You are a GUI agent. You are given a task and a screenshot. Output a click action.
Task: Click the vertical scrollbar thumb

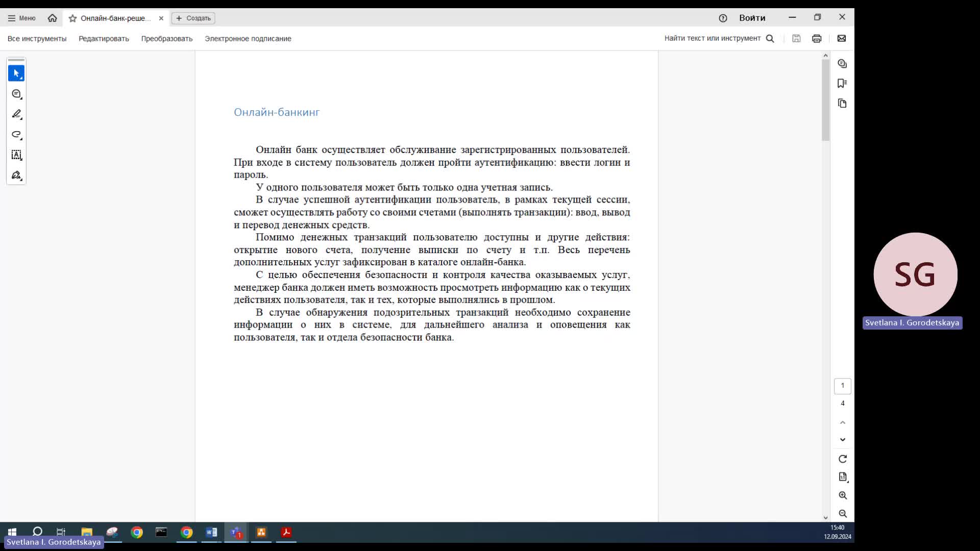click(825, 100)
